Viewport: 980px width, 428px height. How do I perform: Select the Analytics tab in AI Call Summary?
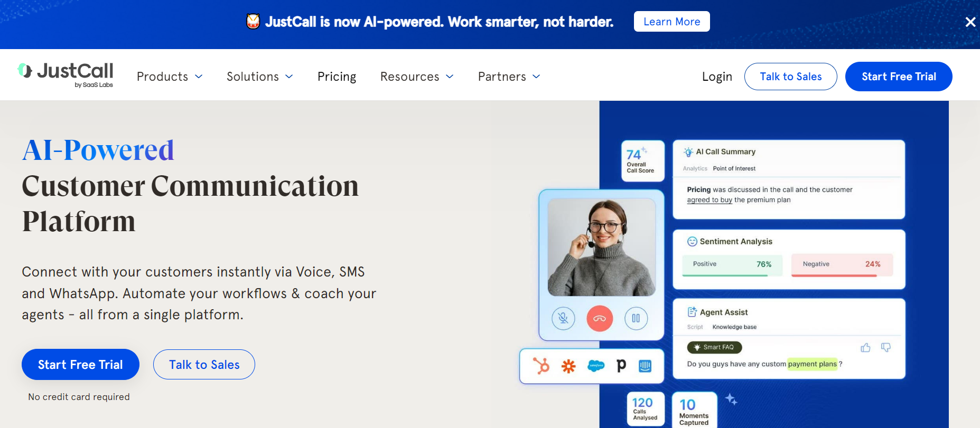695,169
